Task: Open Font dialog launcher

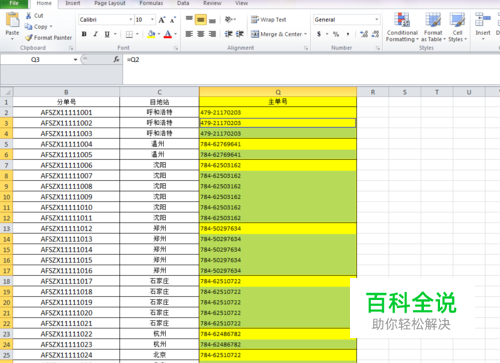Action: coord(176,48)
